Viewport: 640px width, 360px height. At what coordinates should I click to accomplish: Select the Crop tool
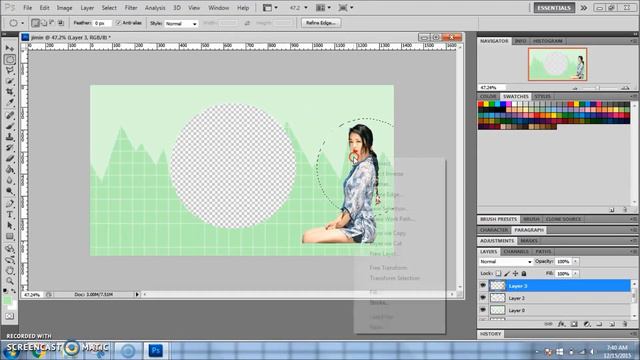[x=10, y=91]
